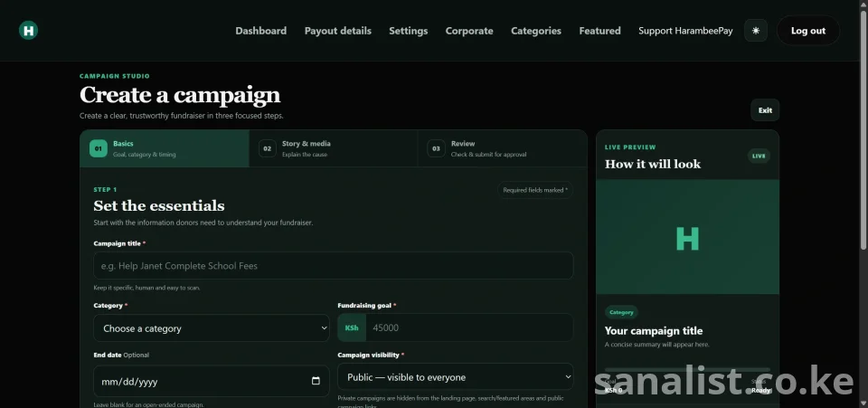Click the KSh currency prefix
The height and width of the screenshot is (408, 868).
pyautogui.click(x=352, y=327)
